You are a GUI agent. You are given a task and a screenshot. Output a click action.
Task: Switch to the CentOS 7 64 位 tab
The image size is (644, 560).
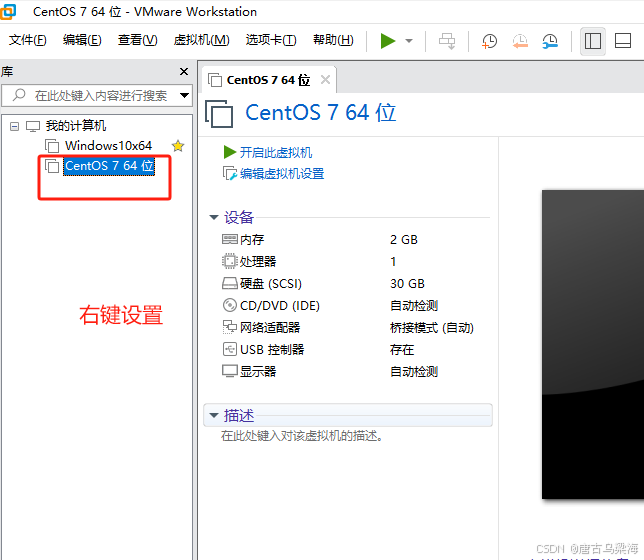(x=268, y=80)
